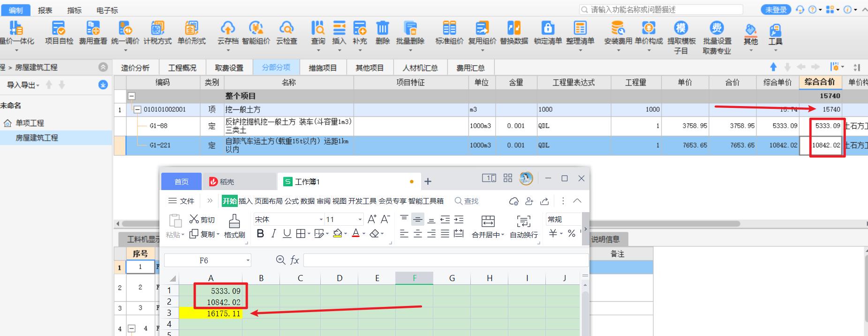Switch to 指标 top menu tab
This screenshot has height=336, width=868.
click(74, 10)
